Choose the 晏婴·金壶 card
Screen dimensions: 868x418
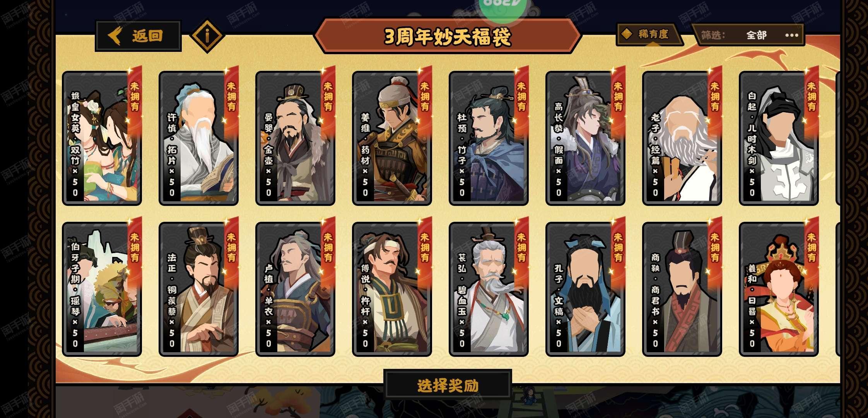point(295,138)
